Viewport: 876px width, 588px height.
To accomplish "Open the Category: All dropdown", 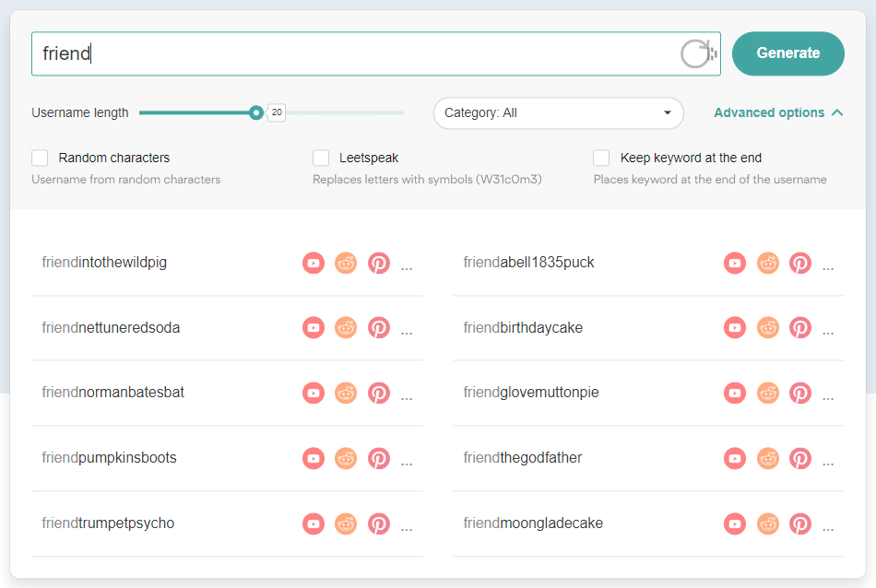I will (559, 112).
